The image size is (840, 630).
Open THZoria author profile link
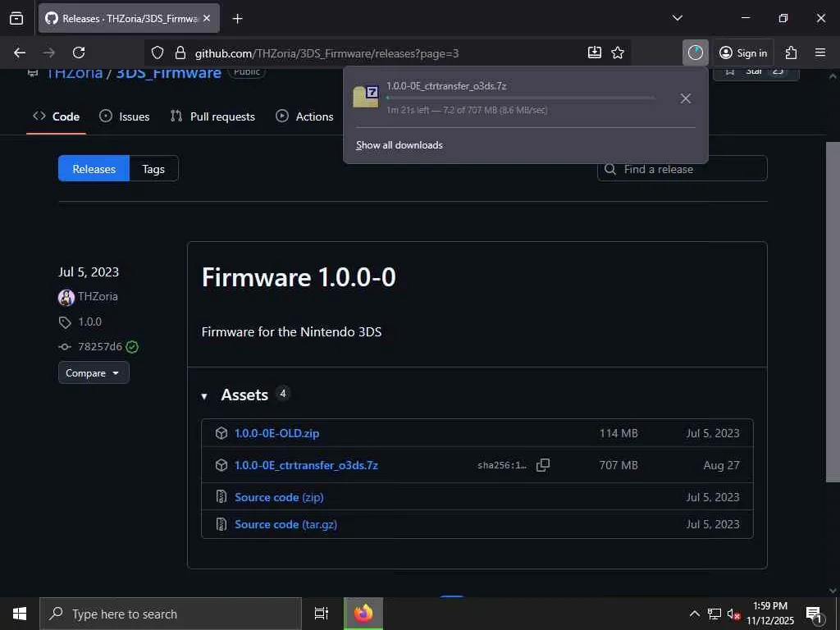[98, 296]
